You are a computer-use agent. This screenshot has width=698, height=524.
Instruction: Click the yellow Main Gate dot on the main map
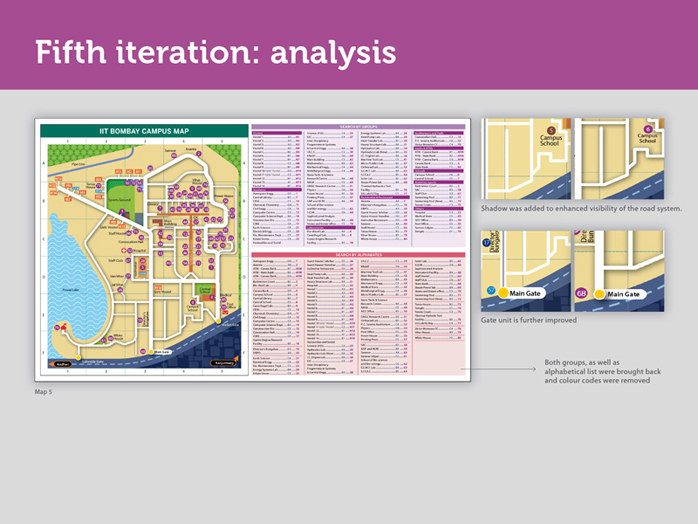click(x=151, y=352)
